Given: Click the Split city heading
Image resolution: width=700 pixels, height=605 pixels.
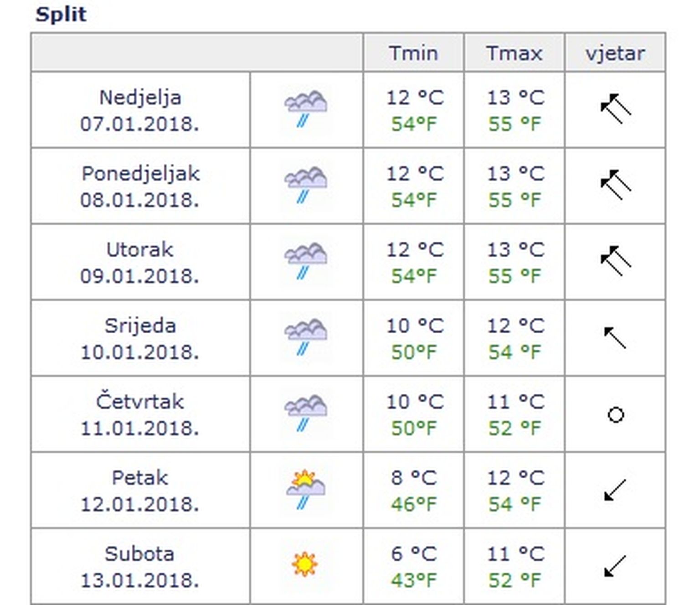Looking at the screenshot, I should pos(61,14).
